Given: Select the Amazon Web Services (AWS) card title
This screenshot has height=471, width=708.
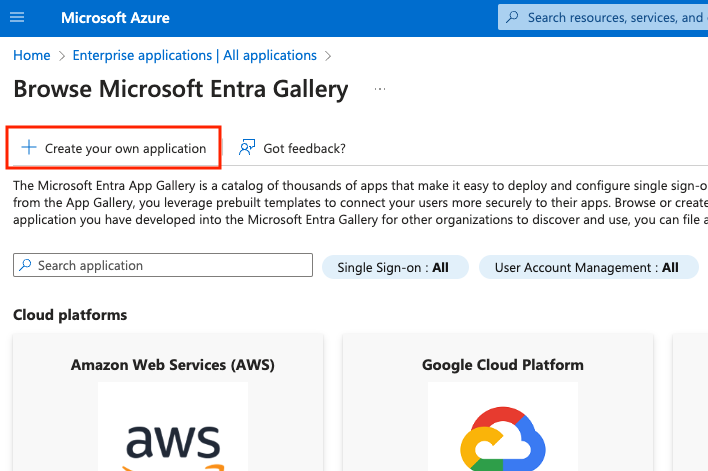Looking at the screenshot, I should (x=172, y=364).
